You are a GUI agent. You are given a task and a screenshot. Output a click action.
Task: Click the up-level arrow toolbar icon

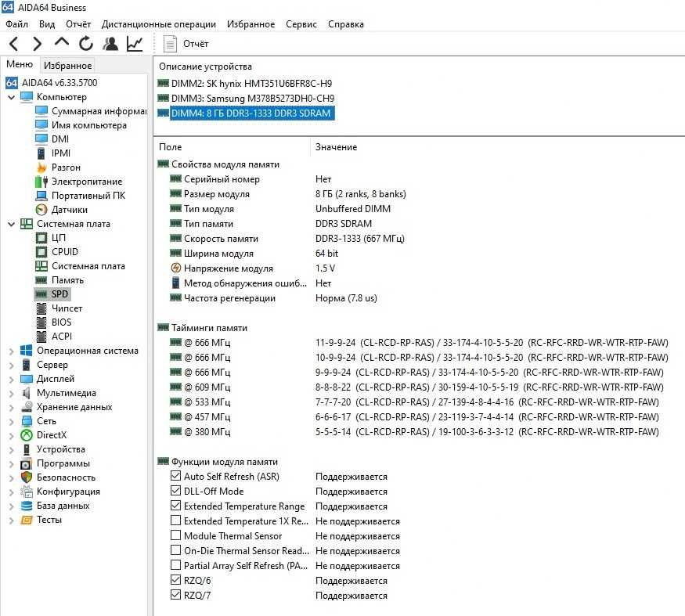click(x=62, y=42)
